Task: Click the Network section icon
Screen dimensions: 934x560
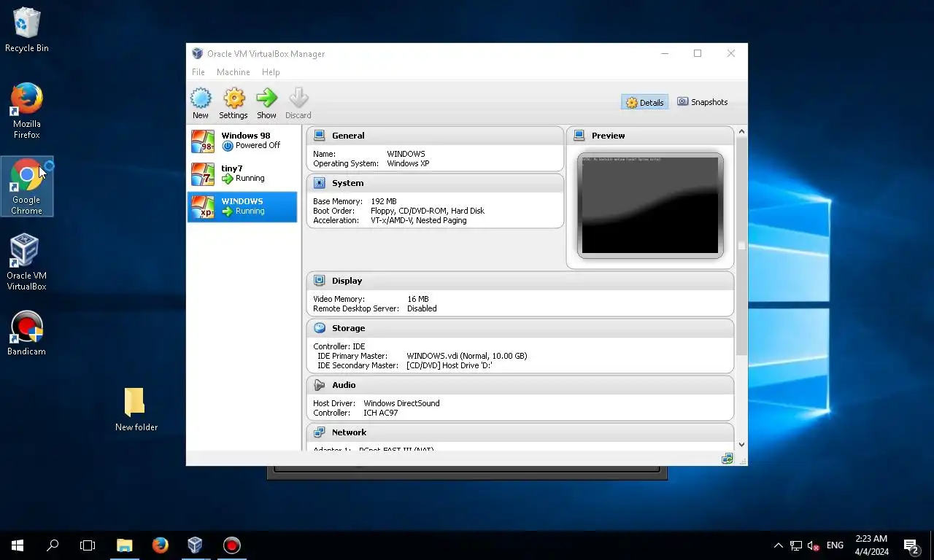Action: tap(319, 432)
